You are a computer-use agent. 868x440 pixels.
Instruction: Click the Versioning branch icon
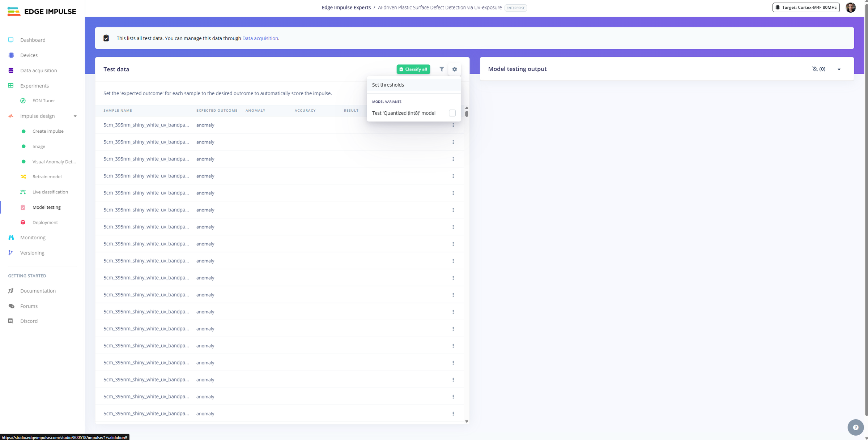pyautogui.click(x=11, y=253)
